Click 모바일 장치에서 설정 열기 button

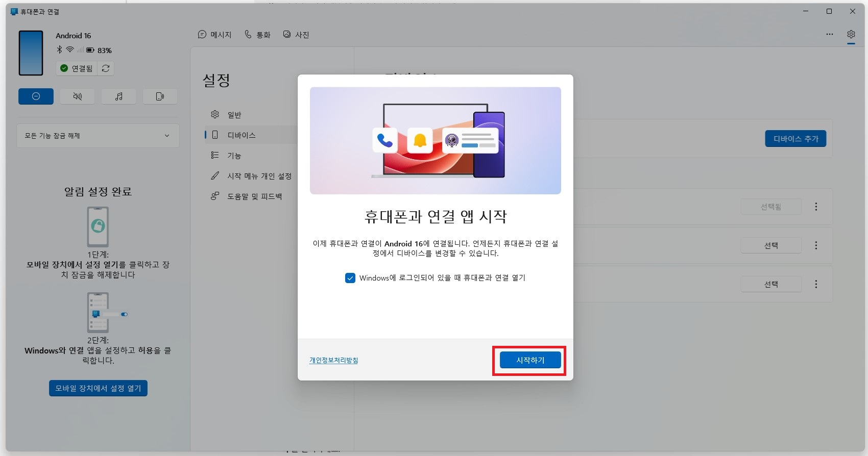(x=98, y=388)
